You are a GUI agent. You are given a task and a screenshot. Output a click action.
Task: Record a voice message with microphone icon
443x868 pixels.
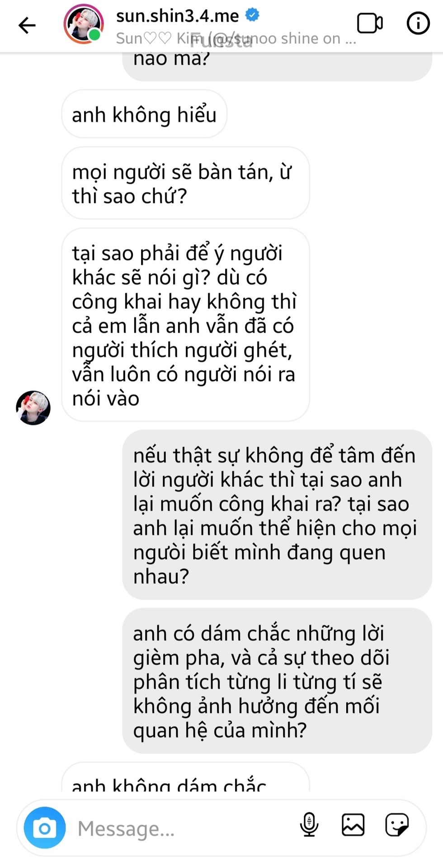pyautogui.click(x=309, y=825)
